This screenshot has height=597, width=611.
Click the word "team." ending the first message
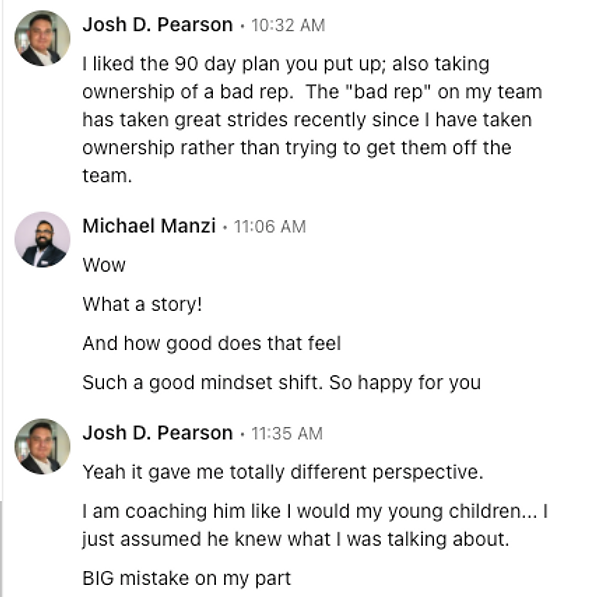click(105, 175)
